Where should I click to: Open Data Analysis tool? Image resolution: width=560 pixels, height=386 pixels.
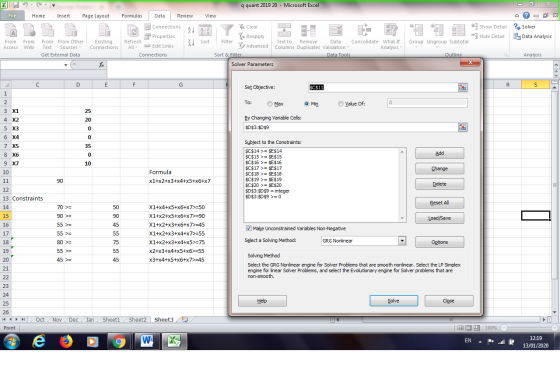[532, 36]
